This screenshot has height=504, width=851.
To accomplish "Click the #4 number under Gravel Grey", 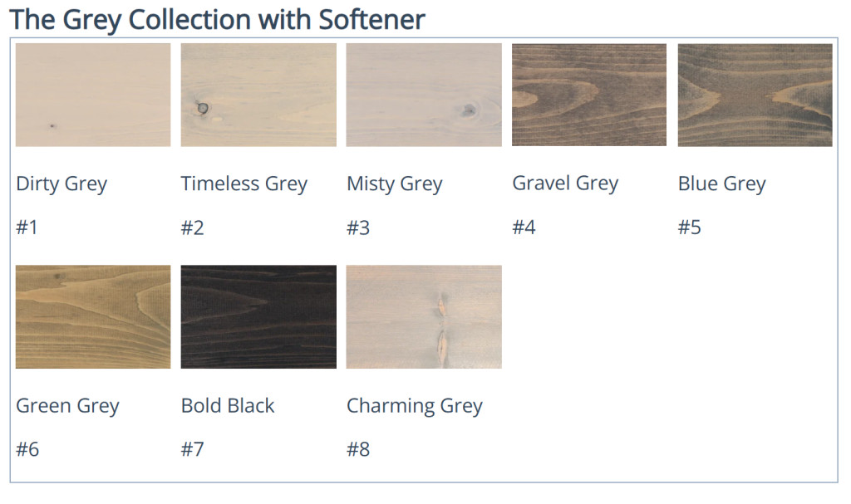I will click(x=524, y=228).
